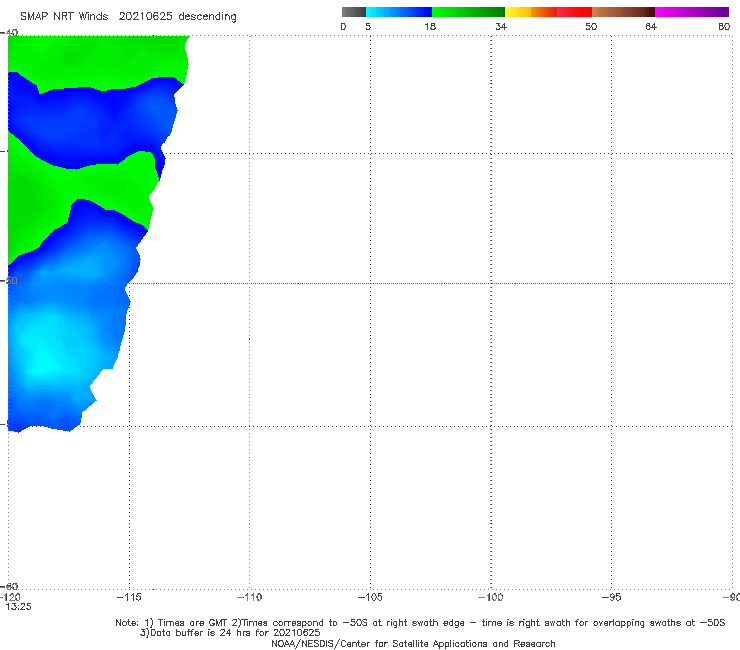Click the note line starting 'Note: 1) Times are GMT'
The image size is (740, 650).
pyautogui.click(x=420, y=623)
